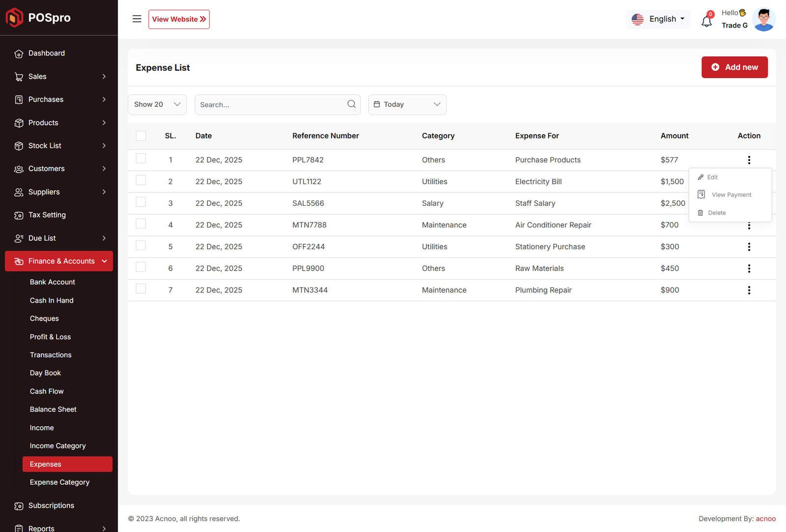The image size is (786, 532).
Task: Open action menu for Raw Materials row
Action: (749, 269)
